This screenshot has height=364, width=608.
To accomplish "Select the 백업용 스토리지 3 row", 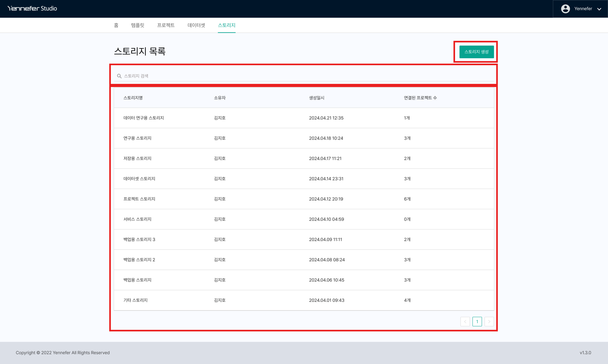I will (139, 239).
